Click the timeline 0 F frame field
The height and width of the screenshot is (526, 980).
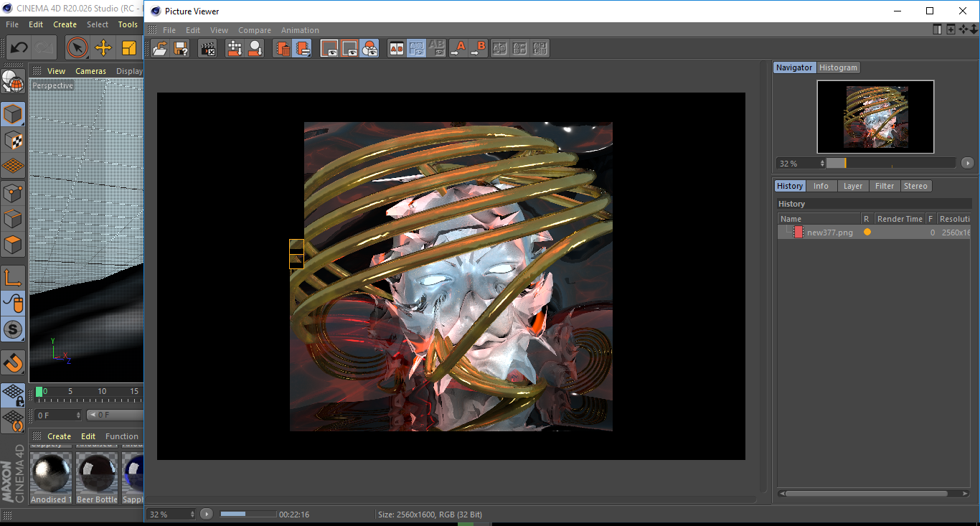point(58,415)
